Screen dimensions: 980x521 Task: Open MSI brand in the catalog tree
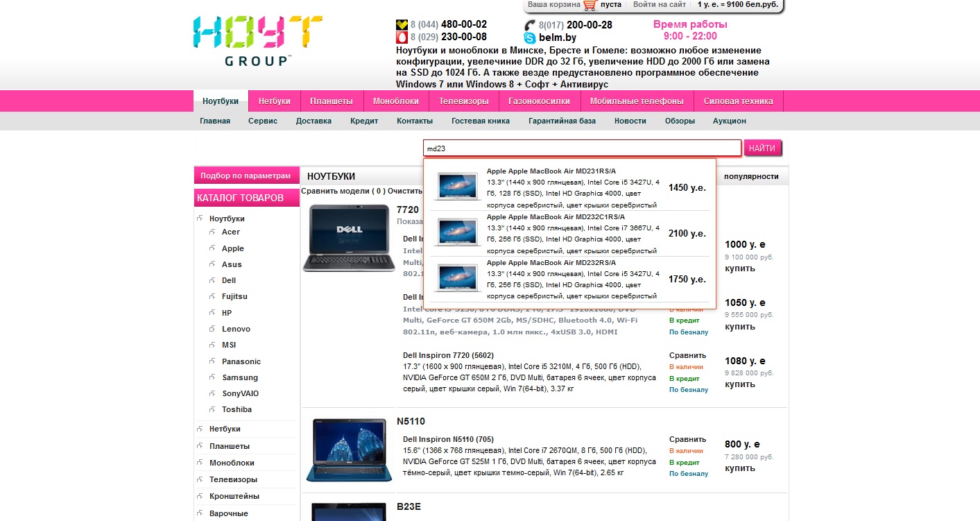point(230,345)
